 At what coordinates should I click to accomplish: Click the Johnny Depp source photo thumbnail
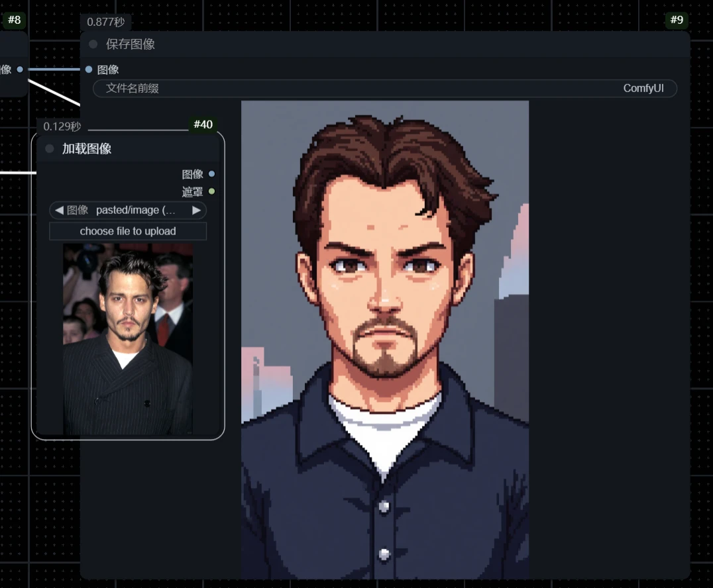point(128,338)
